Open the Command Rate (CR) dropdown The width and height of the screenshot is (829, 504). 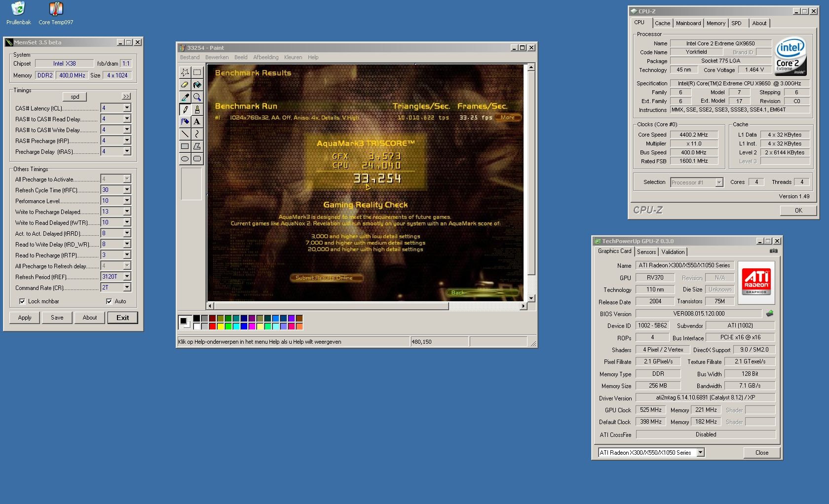tap(127, 288)
